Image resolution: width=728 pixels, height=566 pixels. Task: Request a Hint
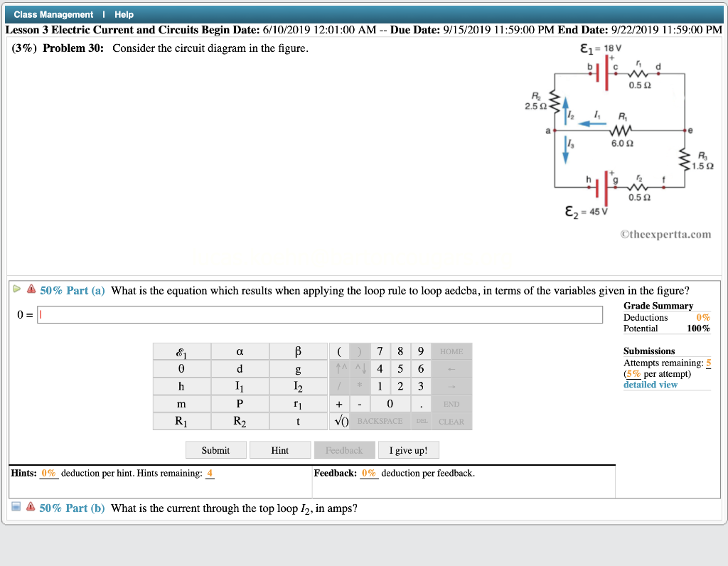[279, 449]
